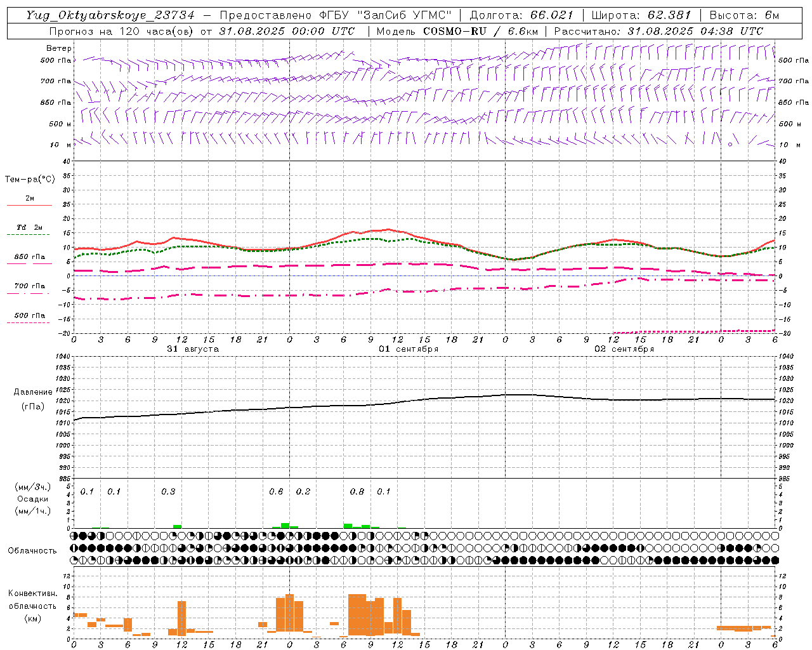Viewport: 812px width, 650px height.
Task: Click the station name Yug_Oktyabrskoye_23734
Action: tap(110, 15)
